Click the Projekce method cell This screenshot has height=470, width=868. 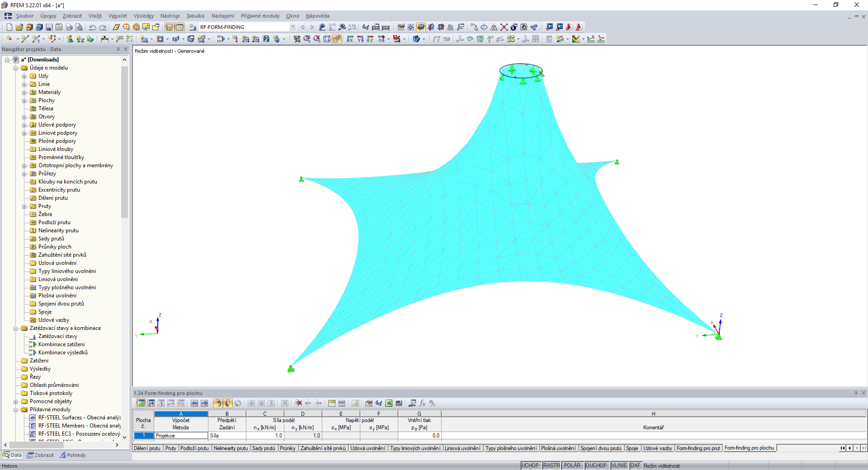tap(181, 436)
